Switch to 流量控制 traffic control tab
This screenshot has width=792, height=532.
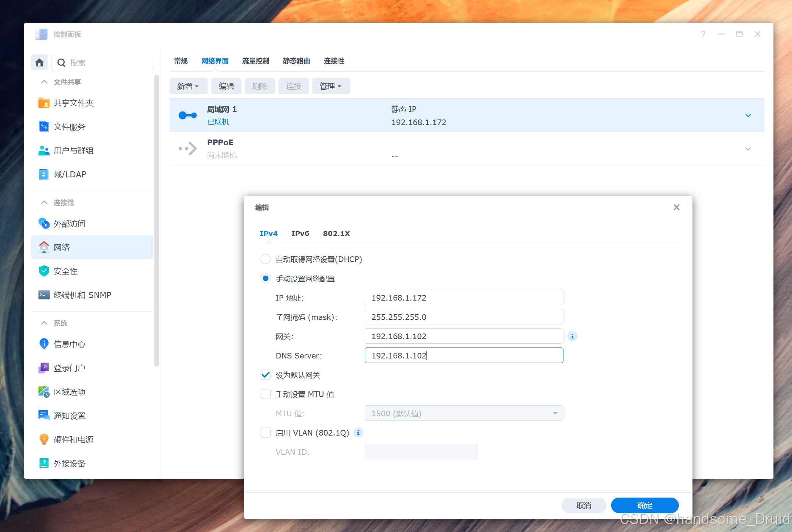[x=255, y=61]
